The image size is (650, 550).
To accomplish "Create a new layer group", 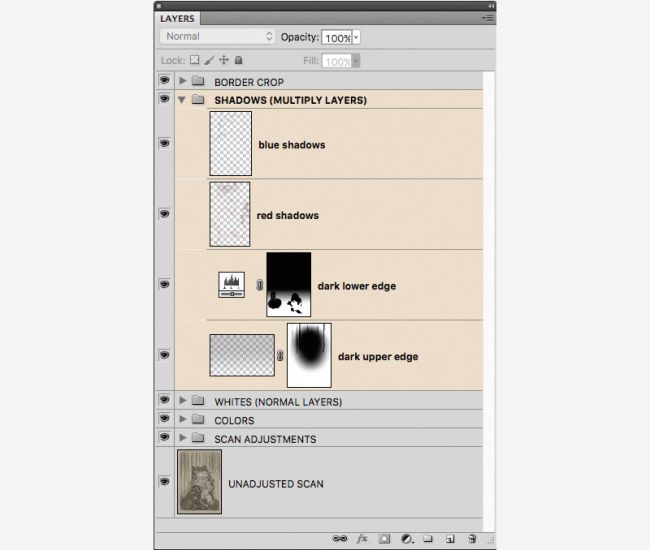I will coord(427,539).
